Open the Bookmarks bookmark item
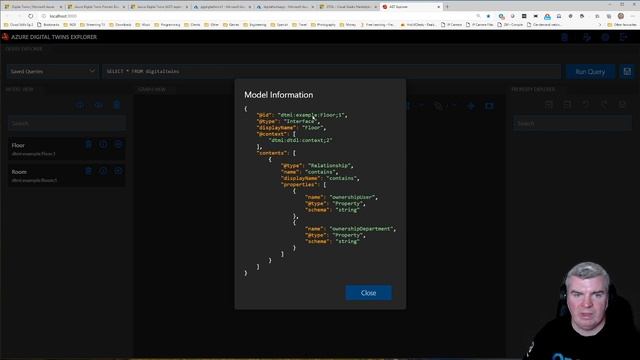This screenshot has height=360, width=640. (48, 25)
